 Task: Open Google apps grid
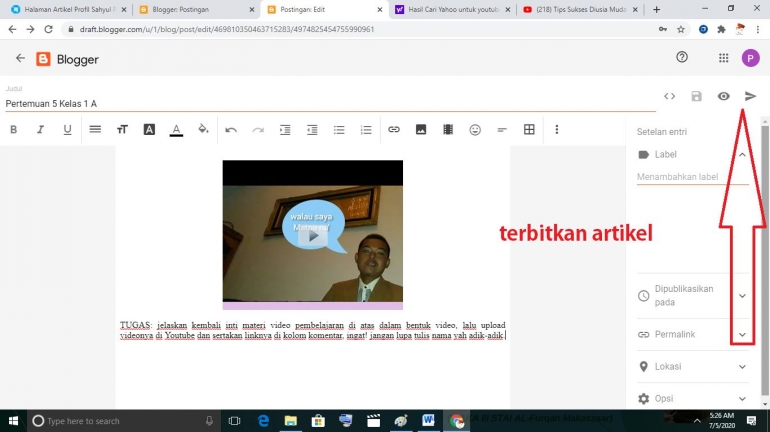pyautogui.click(x=723, y=58)
